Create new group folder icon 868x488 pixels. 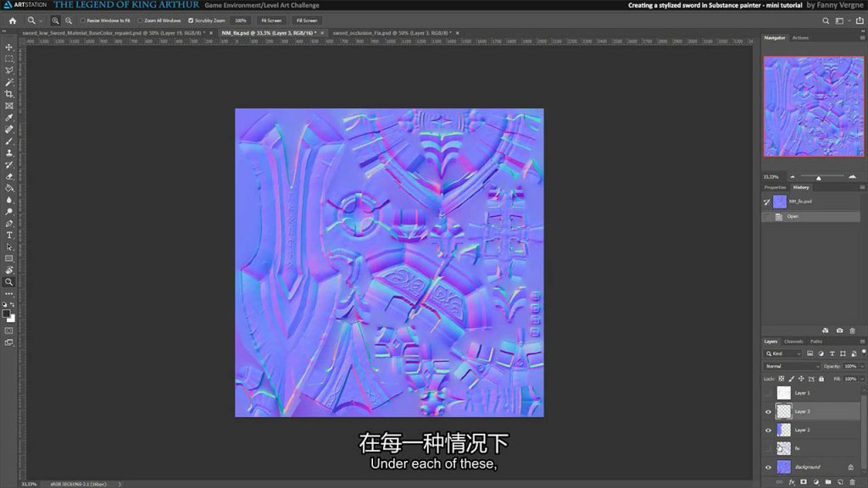(x=828, y=482)
